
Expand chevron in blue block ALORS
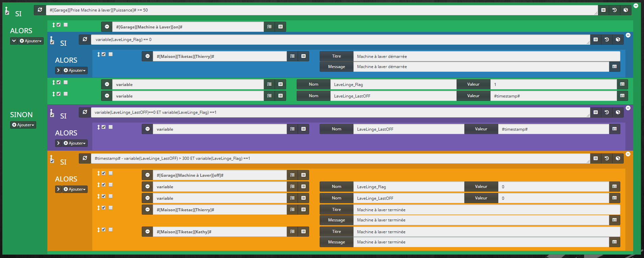coord(59,70)
